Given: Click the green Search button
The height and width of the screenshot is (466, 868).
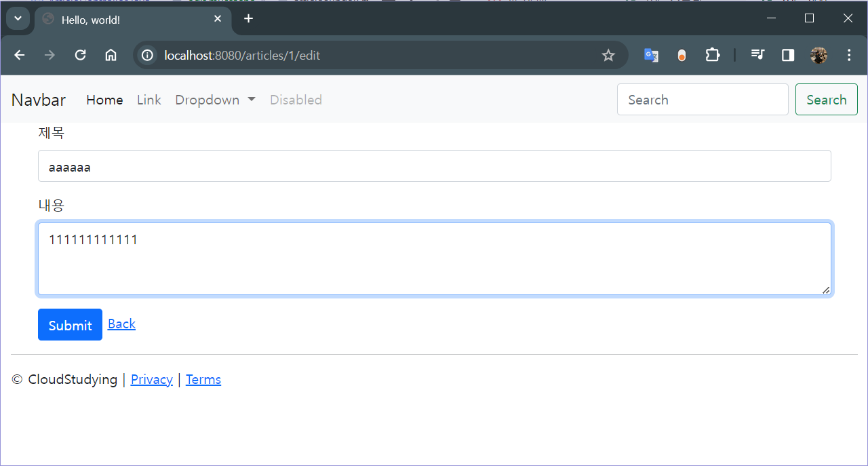Looking at the screenshot, I should [x=827, y=100].
